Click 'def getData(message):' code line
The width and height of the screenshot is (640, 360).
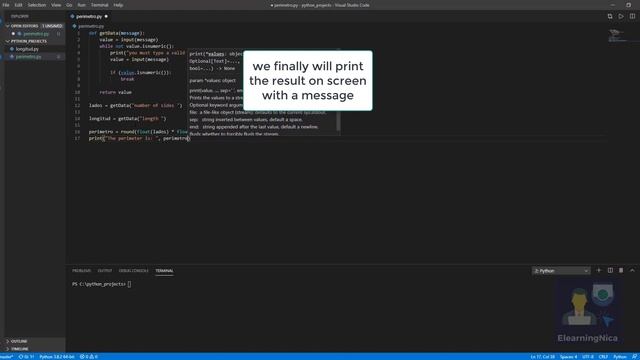click(117, 33)
